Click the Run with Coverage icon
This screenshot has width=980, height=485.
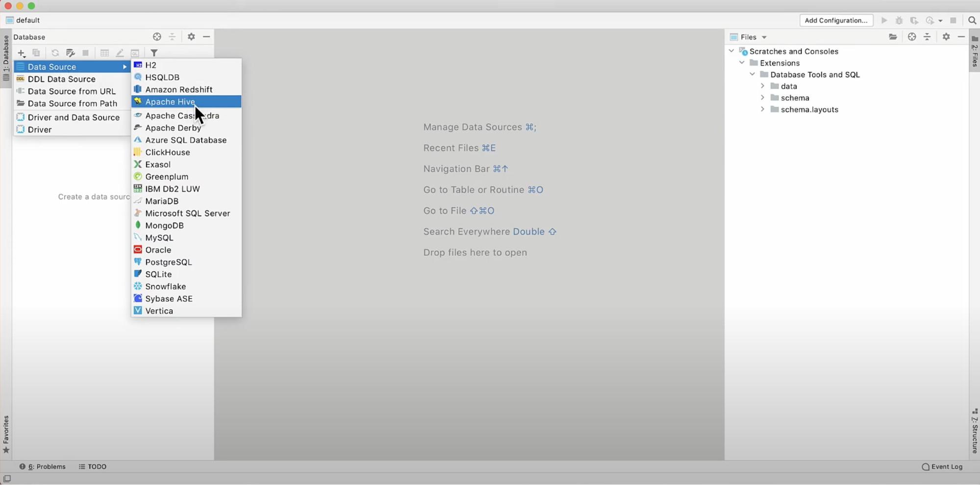[x=914, y=20]
